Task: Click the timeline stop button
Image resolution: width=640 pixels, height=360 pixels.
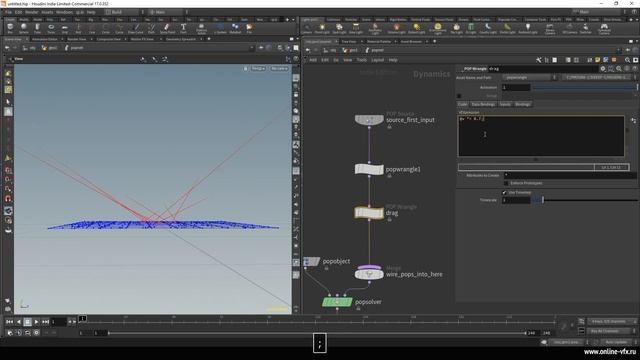Action: 27,322
